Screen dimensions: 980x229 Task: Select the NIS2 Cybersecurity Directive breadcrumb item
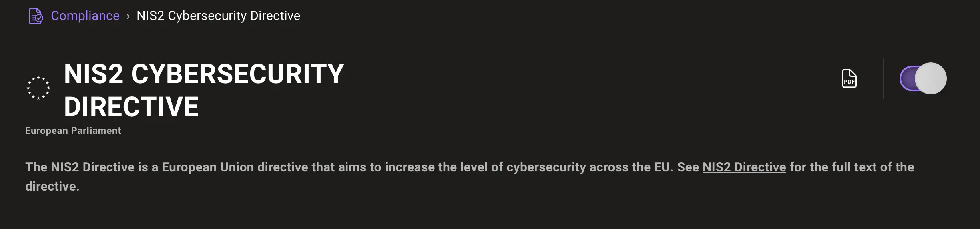pos(218,16)
